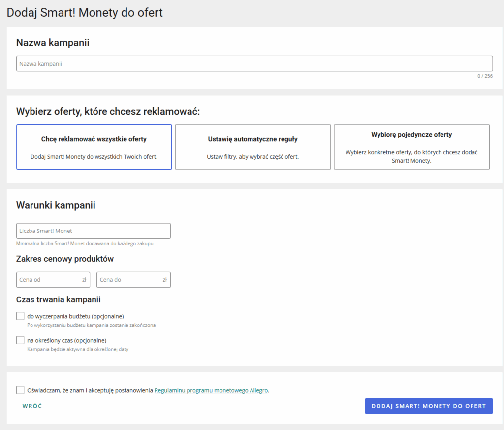504x430 pixels.
Task: Click the Nazwa kampanii text field
Action: click(x=254, y=64)
